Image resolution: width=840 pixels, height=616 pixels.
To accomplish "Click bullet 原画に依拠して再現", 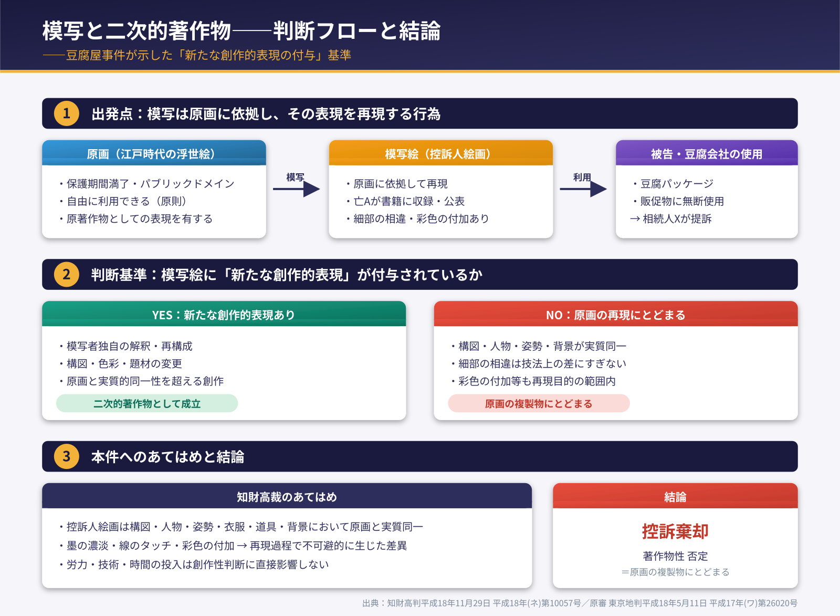I will point(395,184).
